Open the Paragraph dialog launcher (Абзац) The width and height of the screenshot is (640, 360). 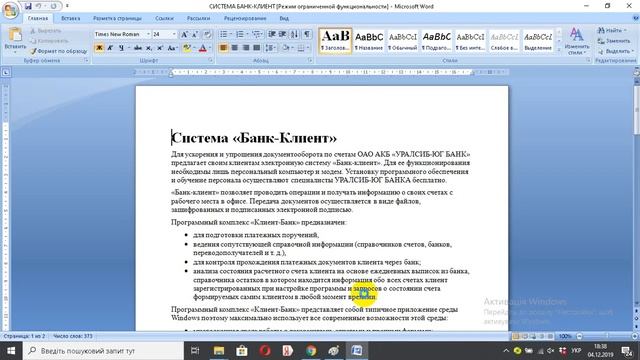point(310,60)
